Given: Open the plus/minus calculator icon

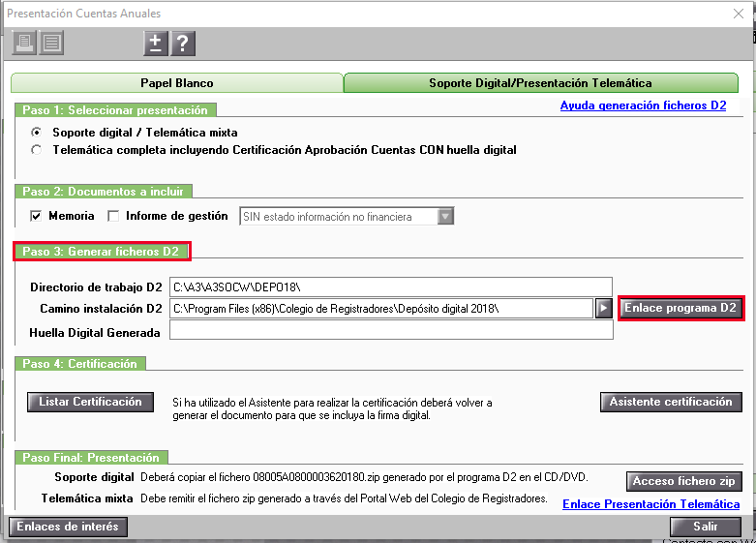Looking at the screenshot, I should tap(156, 44).
